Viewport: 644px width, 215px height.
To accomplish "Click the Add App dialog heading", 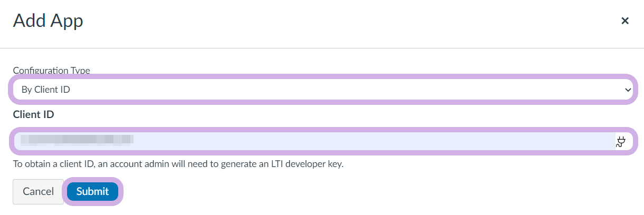I will click(48, 21).
